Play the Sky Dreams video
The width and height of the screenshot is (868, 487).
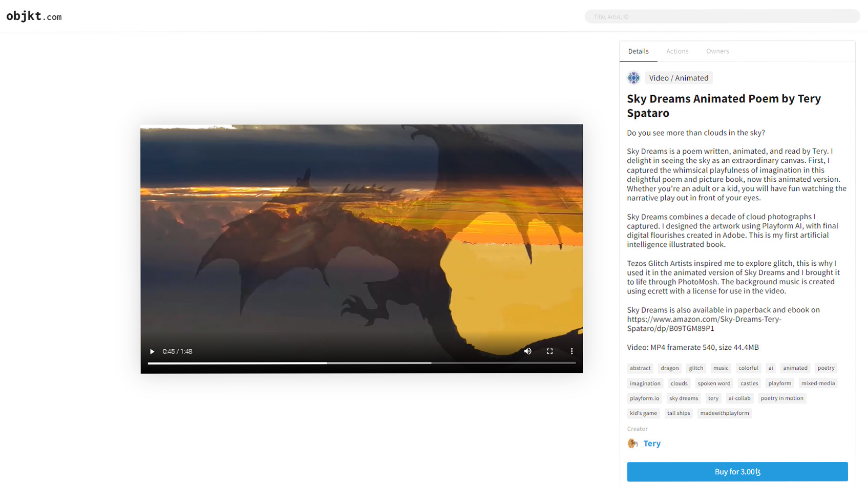152,351
